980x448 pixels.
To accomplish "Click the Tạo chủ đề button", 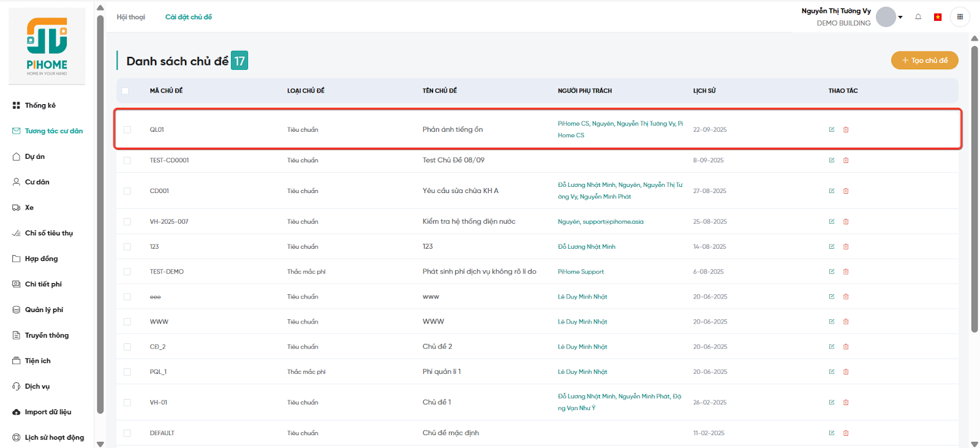I will pyautogui.click(x=924, y=61).
